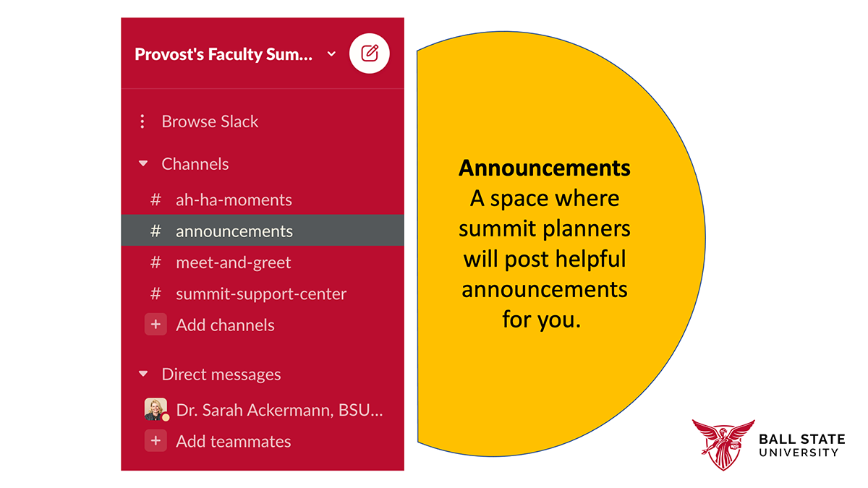
Task: Click the Add channels link
Action: click(x=225, y=325)
